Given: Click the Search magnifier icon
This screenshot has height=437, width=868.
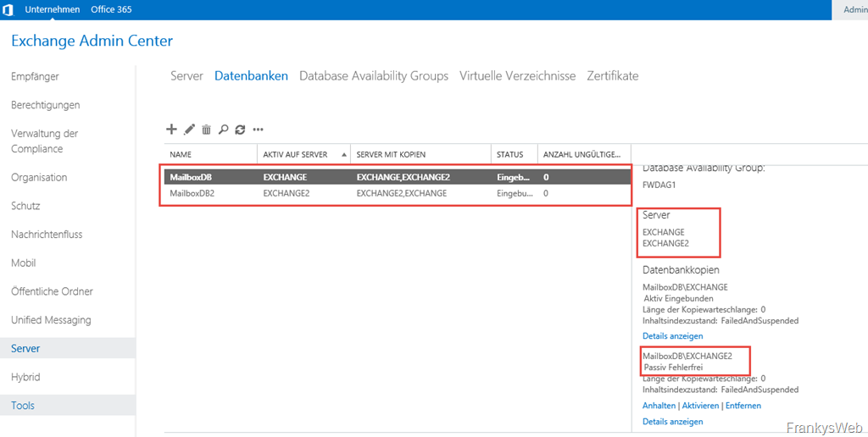Looking at the screenshot, I should pos(224,130).
